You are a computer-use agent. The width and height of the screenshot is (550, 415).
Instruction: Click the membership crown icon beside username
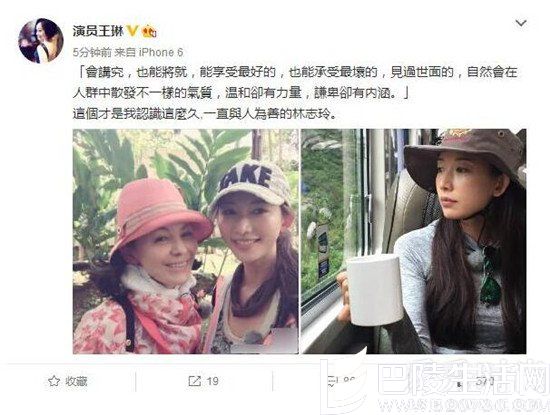pos(149,31)
